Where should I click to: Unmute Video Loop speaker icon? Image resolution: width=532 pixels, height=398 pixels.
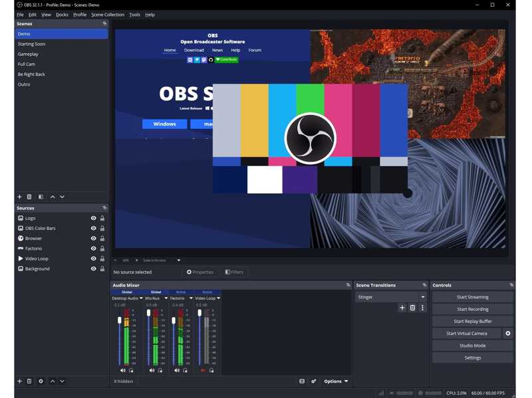click(x=203, y=370)
